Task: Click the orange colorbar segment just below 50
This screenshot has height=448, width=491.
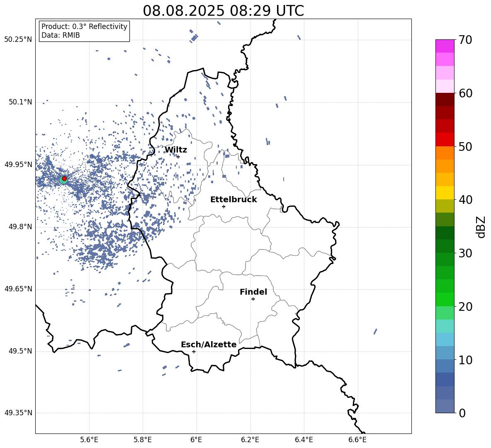Action: click(445, 153)
